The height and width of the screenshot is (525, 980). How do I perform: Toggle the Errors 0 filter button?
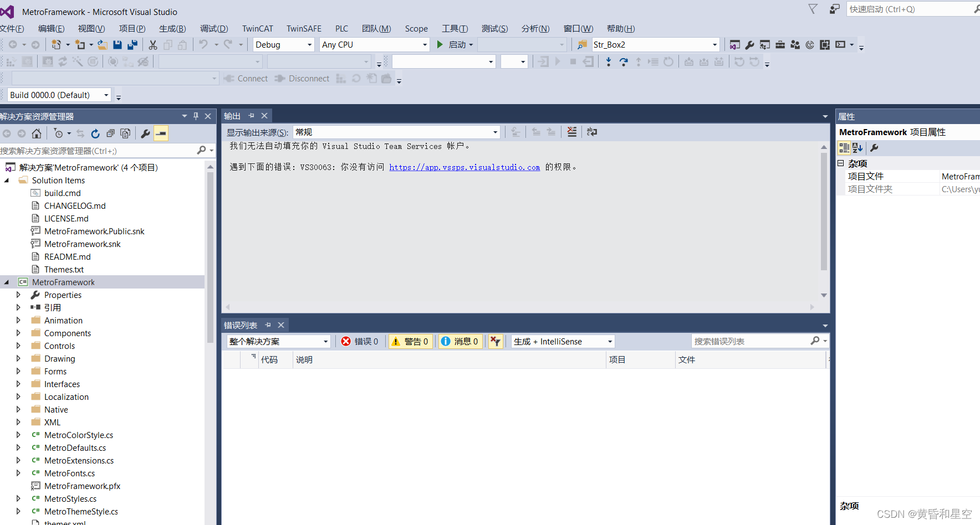click(360, 342)
